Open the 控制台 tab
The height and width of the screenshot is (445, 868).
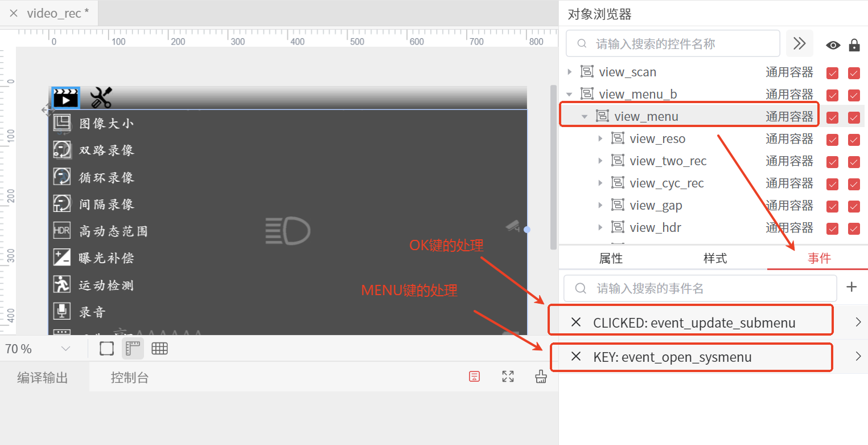pyautogui.click(x=130, y=378)
